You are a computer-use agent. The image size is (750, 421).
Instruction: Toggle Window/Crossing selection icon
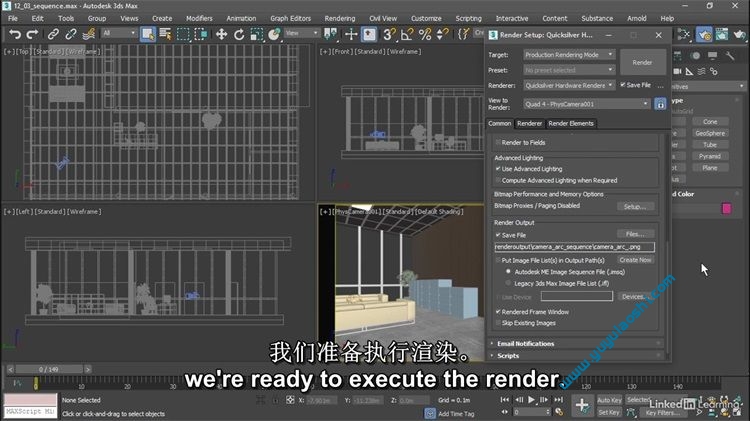(201, 34)
